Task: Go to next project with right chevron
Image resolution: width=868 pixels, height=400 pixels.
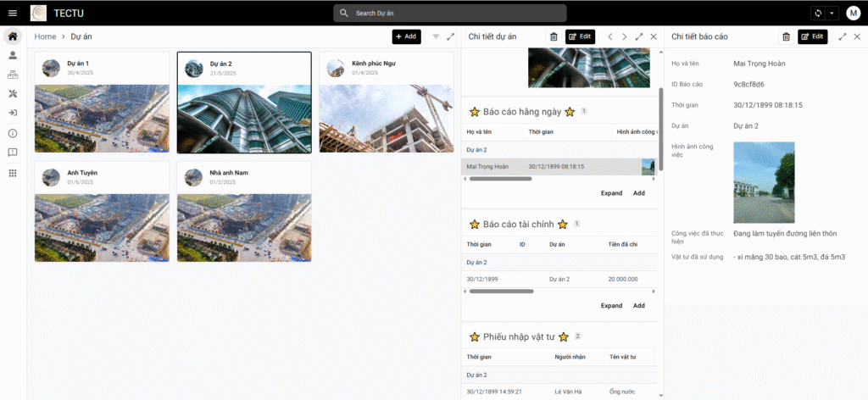Action: click(625, 37)
